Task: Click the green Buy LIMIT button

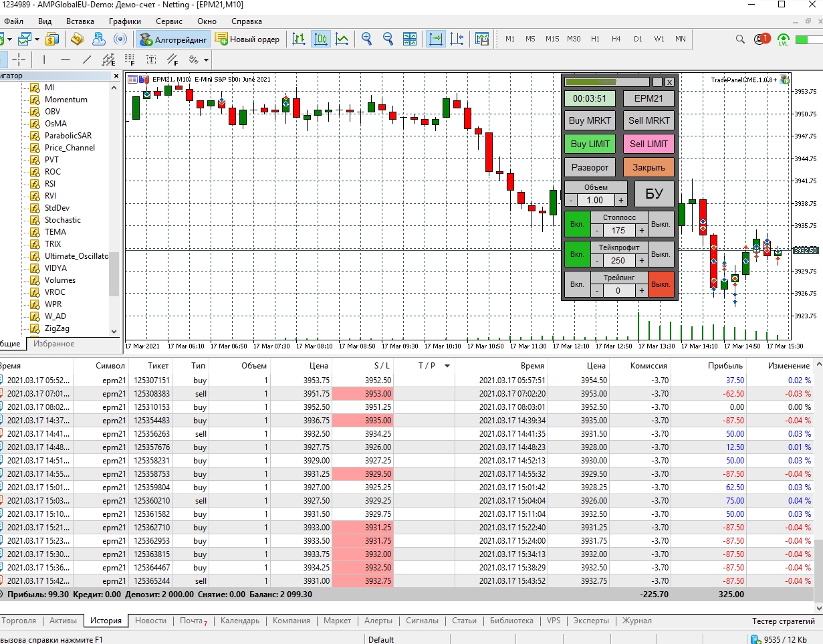Action: click(x=590, y=144)
